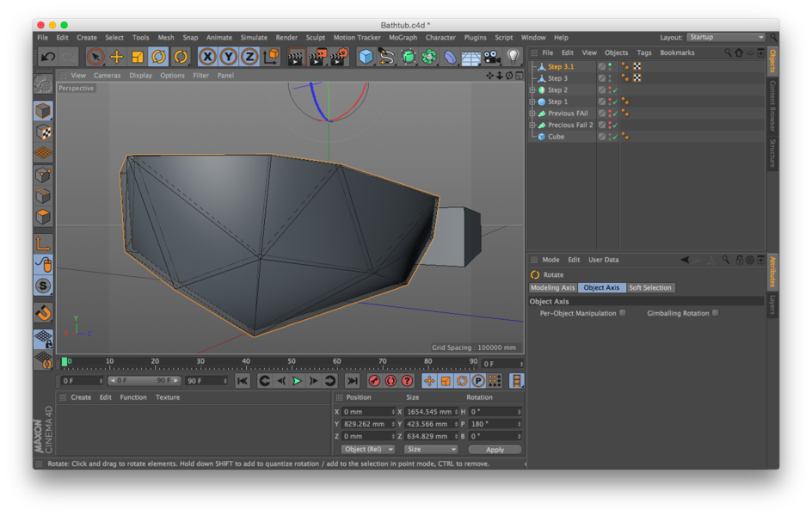
Task: Click the Undo arrow in the top toolbar
Action: [x=48, y=57]
